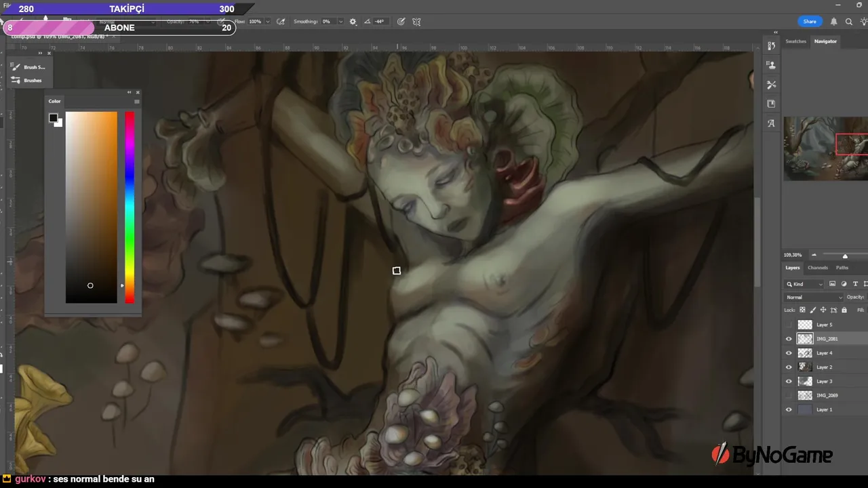Filter layers by type (text) layers
Viewport: 868px width, 488px height.
point(855,284)
